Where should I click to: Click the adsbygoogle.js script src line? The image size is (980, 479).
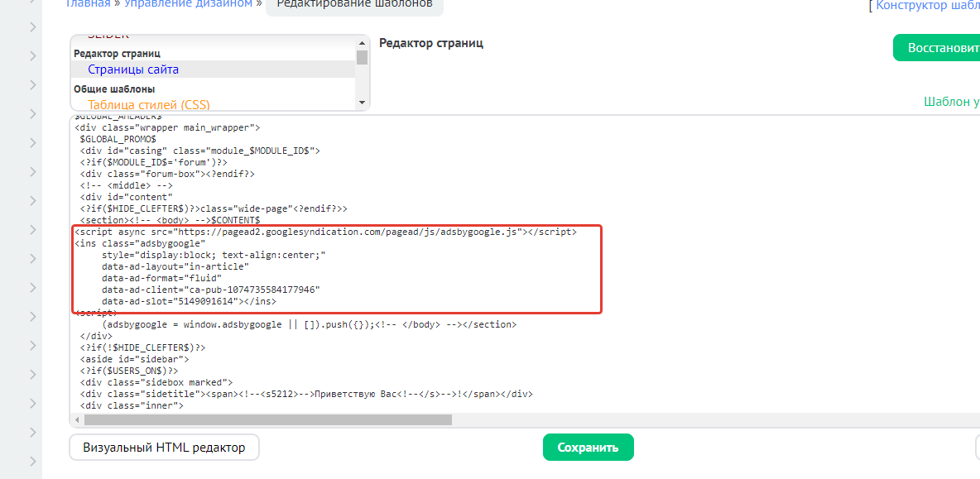pyautogui.click(x=325, y=232)
